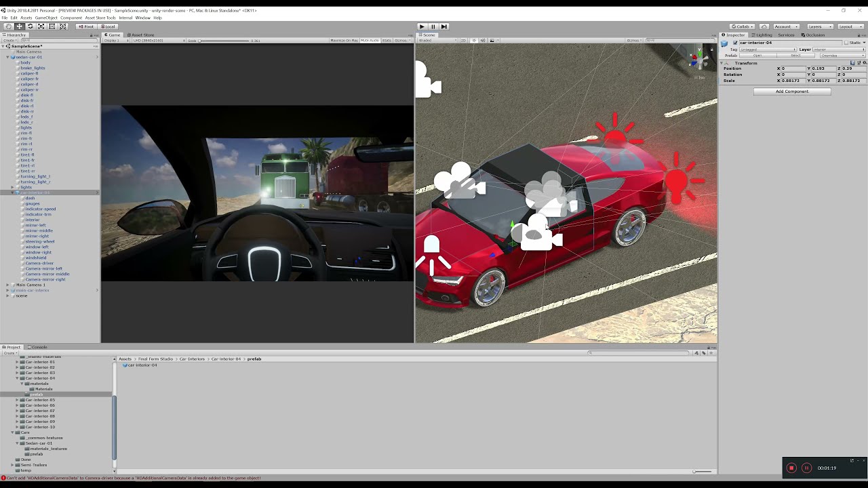Switch to the Asset Store tab

pyautogui.click(x=140, y=35)
